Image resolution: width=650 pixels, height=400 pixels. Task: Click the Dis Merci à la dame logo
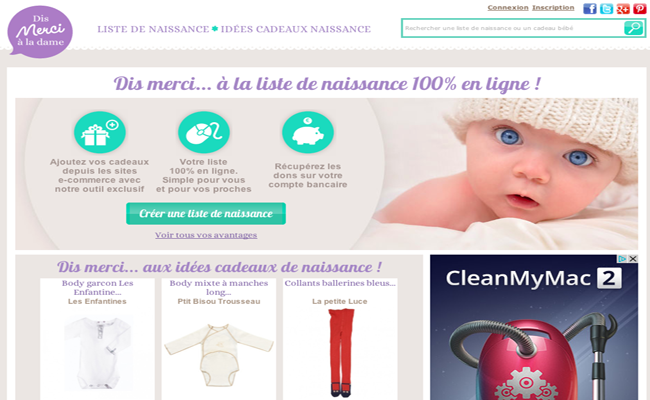[x=40, y=32]
